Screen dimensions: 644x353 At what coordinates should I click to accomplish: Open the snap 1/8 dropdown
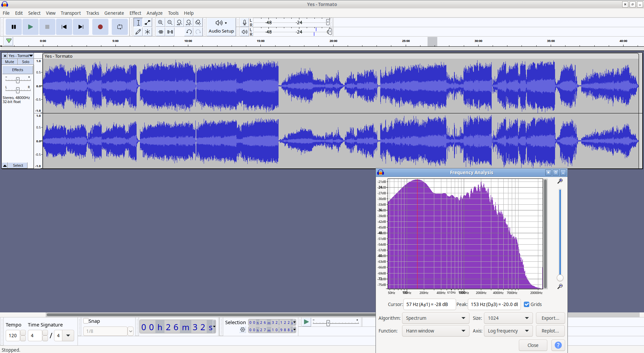[x=131, y=331]
